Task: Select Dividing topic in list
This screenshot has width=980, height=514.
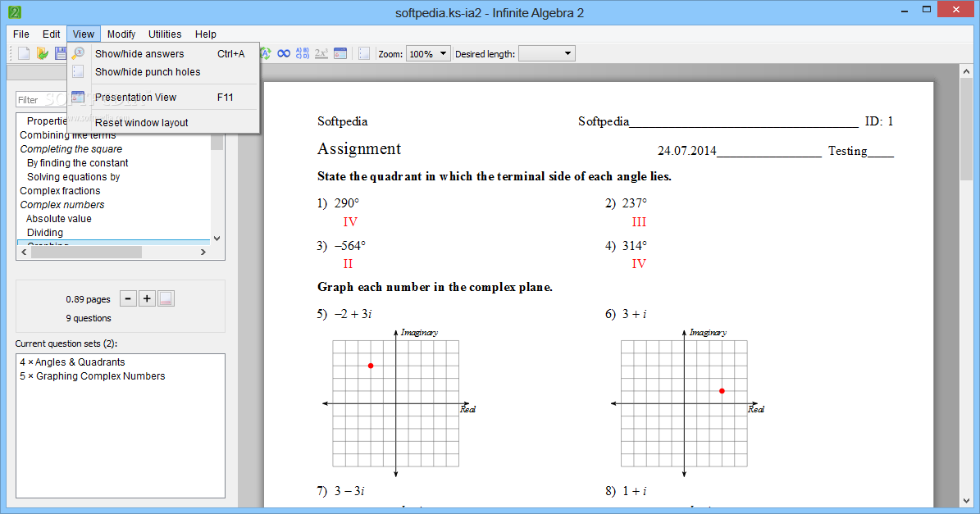Action: (45, 232)
